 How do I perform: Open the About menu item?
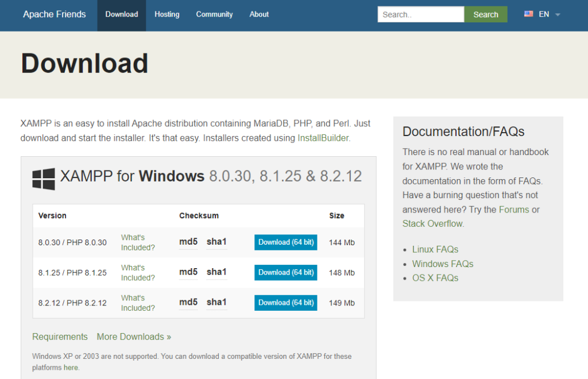pos(259,14)
